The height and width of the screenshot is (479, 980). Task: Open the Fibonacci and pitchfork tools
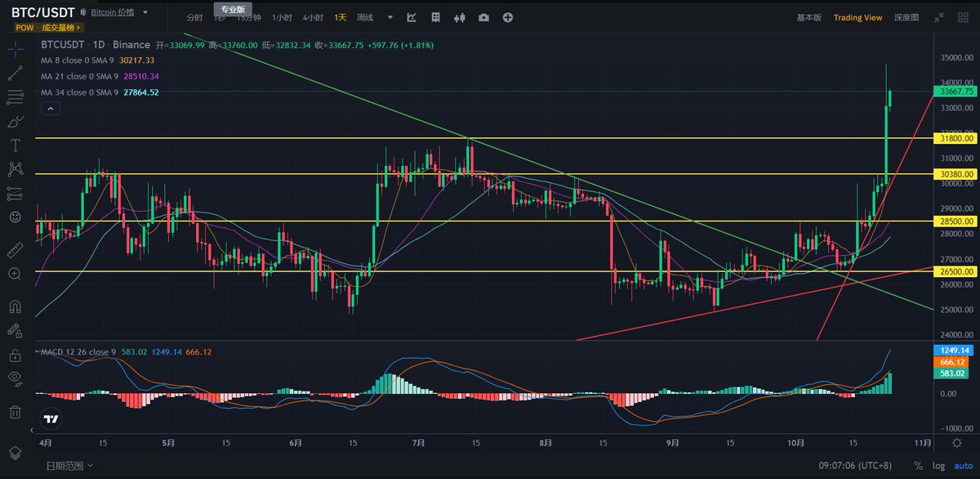point(15,97)
